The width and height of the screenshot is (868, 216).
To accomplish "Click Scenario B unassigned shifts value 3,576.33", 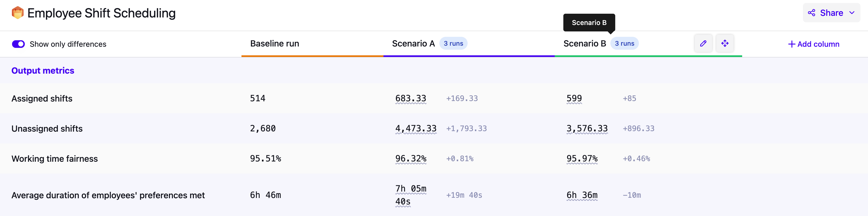I will point(587,128).
